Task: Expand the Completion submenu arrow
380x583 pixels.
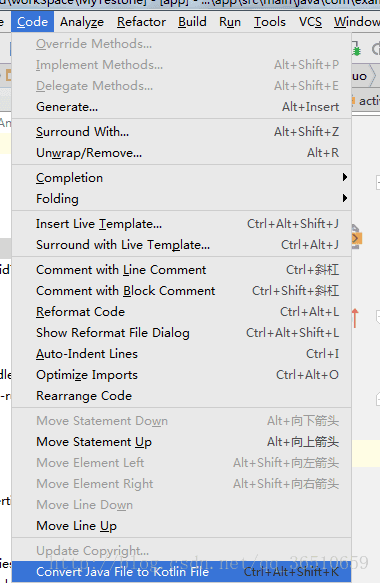Action: (x=345, y=177)
